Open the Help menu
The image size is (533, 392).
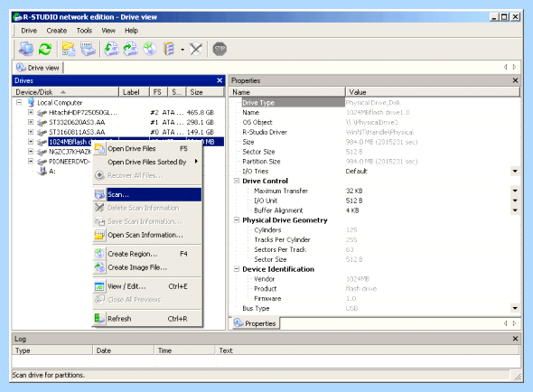pos(131,31)
